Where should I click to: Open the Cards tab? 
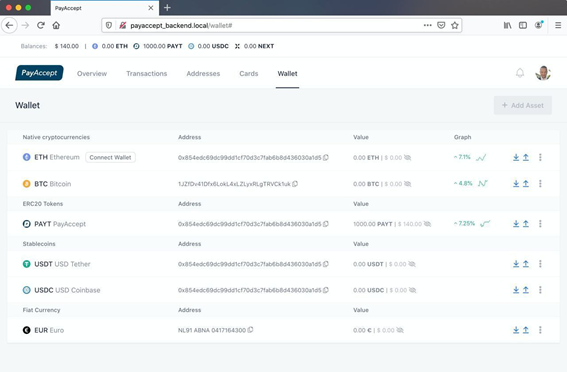tap(249, 73)
